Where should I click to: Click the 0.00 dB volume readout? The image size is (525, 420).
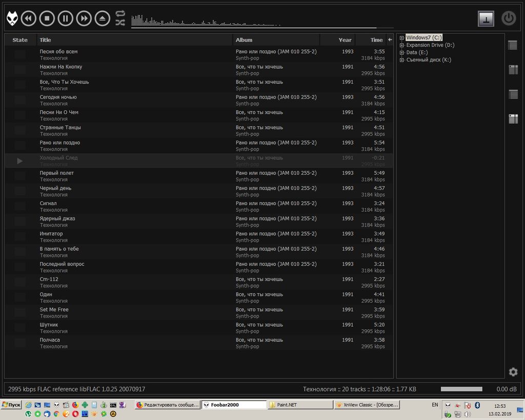[x=506, y=389]
